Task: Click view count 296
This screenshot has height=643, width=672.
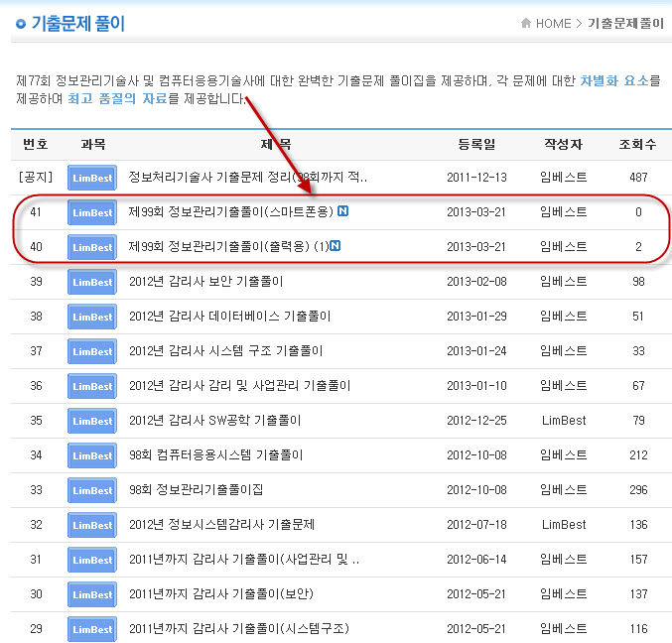Action: [638, 489]
